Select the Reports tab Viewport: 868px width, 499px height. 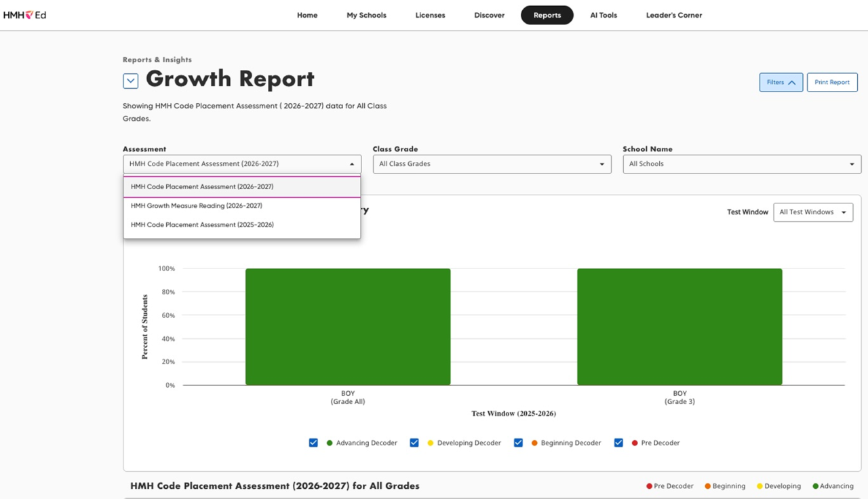click(x=547, y=15)
